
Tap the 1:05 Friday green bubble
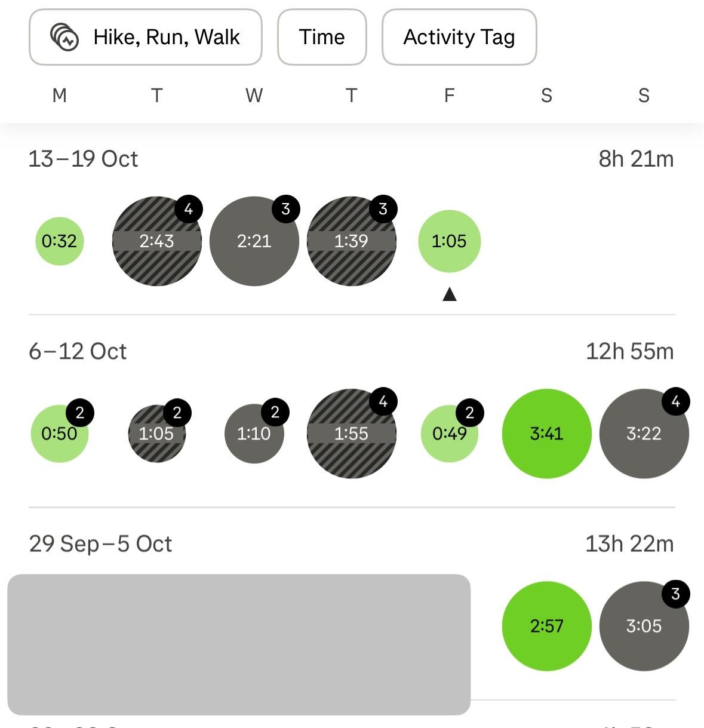(449, 241)
